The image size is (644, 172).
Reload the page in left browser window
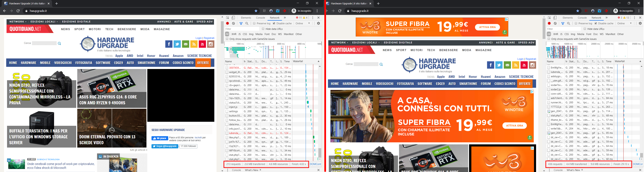[x=18, y=11]
